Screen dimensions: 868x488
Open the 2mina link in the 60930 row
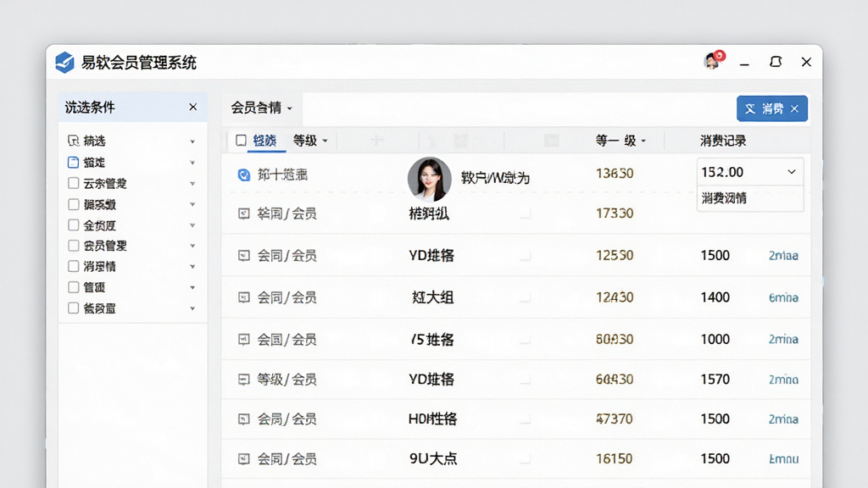783,339
